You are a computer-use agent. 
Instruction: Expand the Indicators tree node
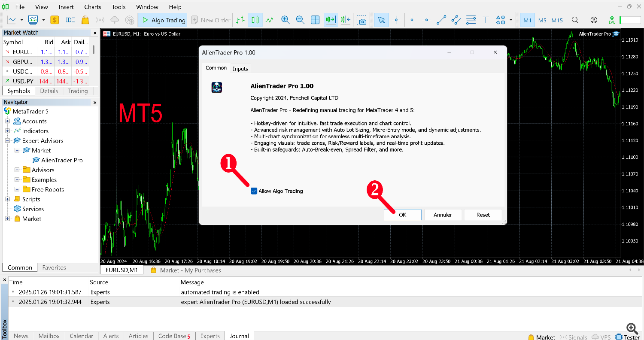8,131
